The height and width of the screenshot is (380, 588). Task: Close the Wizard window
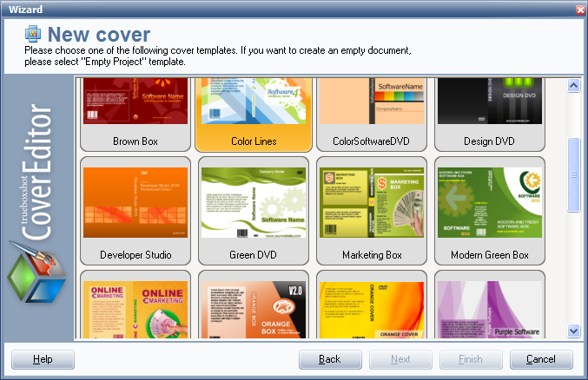click(580, 10)
